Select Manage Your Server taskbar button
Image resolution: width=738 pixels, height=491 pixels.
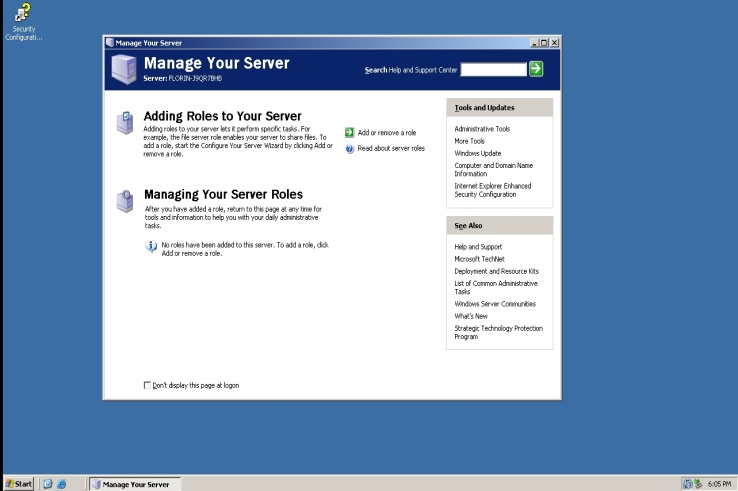click(x=135, y=484)
